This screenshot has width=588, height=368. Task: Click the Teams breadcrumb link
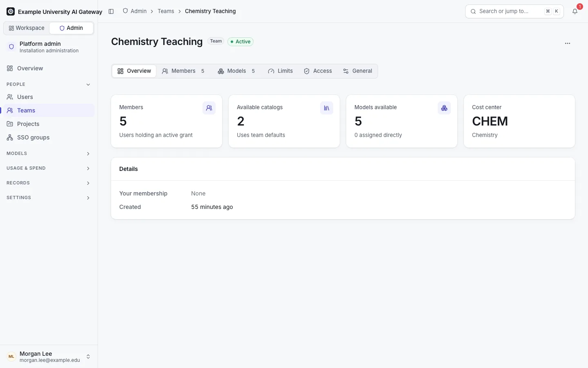[166, 11]
